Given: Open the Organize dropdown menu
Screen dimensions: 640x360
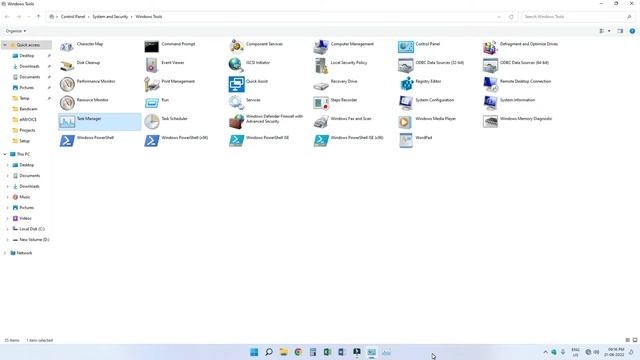Looking at the screenshot, I should click(x=16, y=31).
